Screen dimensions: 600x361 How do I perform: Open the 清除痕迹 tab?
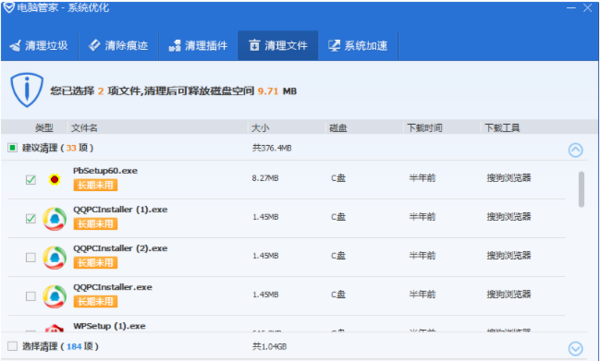(118, 46)
